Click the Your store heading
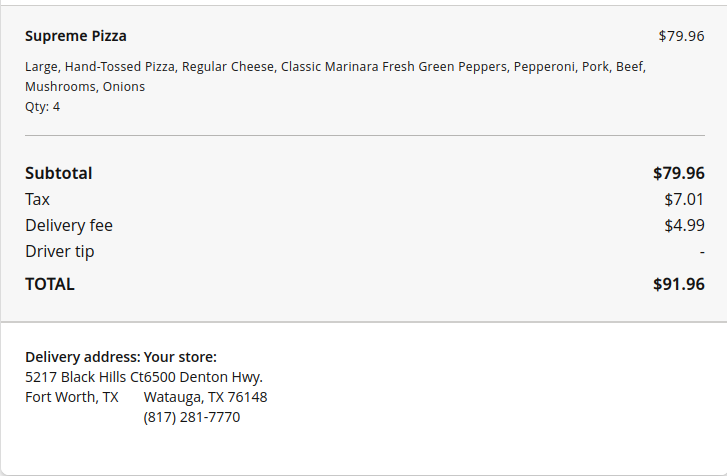The image size is (727, 476). (x=181, y=357)
